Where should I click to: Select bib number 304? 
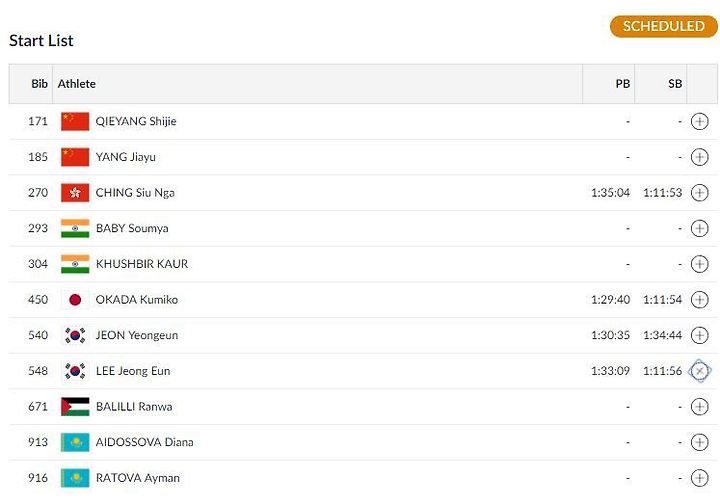point(38,264)
